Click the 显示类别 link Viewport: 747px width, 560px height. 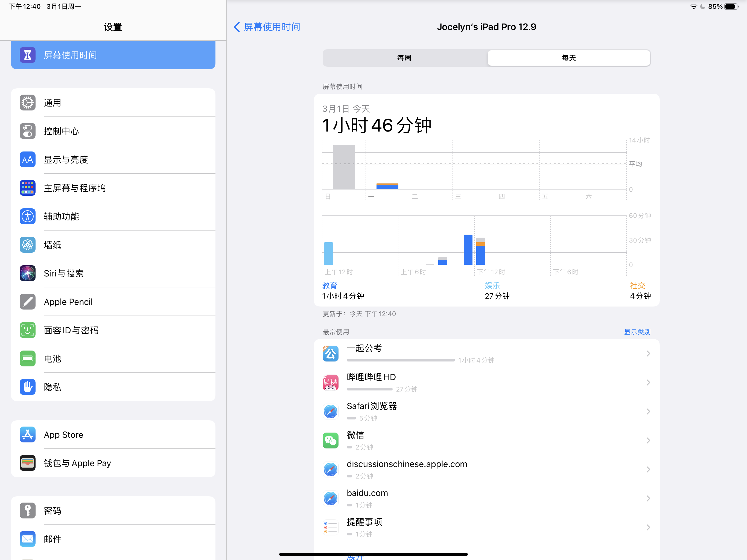tap(637, 332)
